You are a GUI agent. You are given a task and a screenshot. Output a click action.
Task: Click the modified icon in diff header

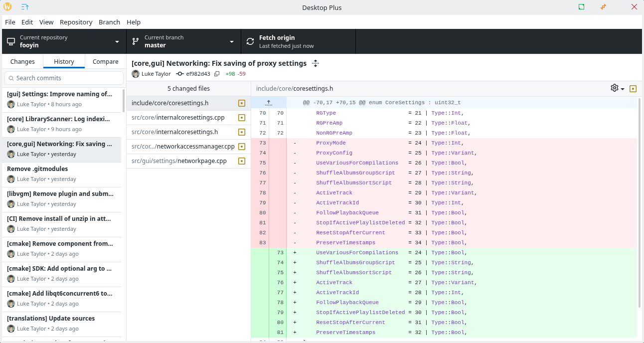point(633,89)
